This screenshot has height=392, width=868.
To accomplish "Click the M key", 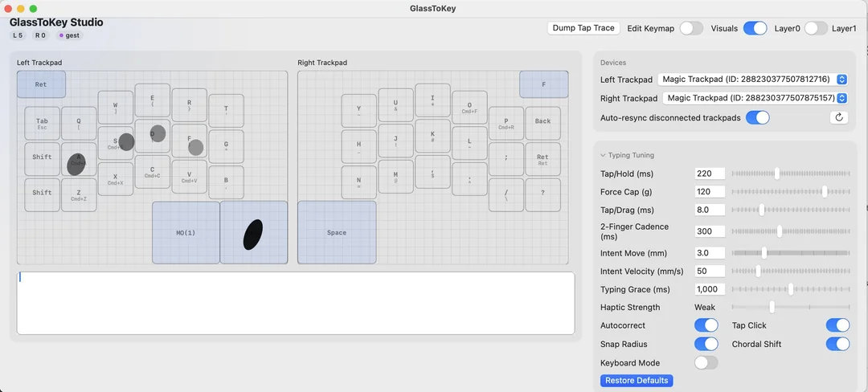I will pos(395,177).
